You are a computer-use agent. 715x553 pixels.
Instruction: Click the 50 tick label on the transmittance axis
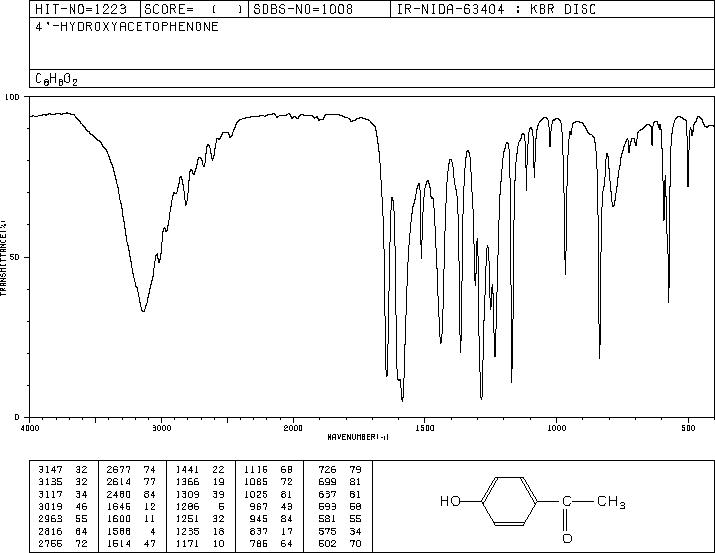coord(16,258)
